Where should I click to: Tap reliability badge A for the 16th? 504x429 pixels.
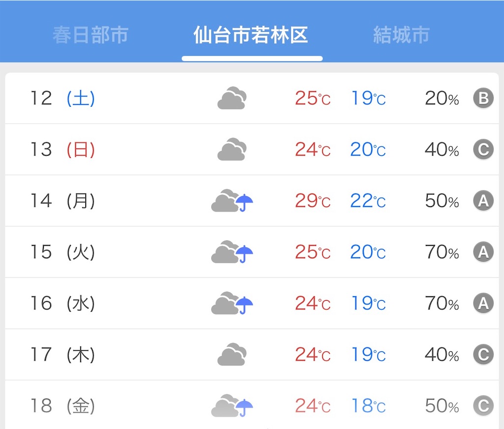click(483, 303)
